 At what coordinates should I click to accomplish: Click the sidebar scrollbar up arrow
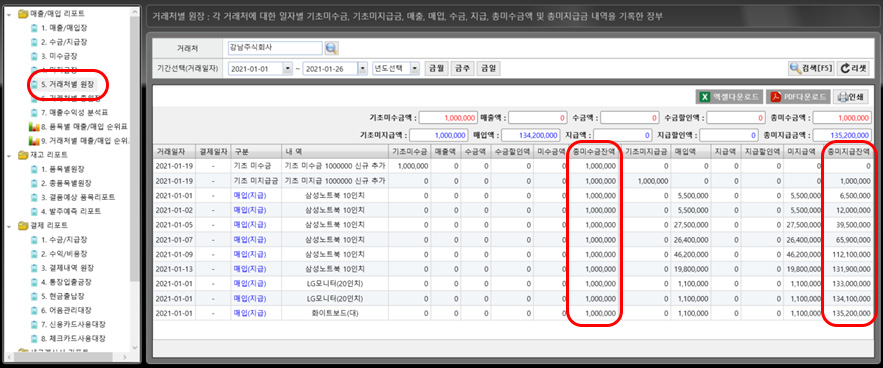135,12
